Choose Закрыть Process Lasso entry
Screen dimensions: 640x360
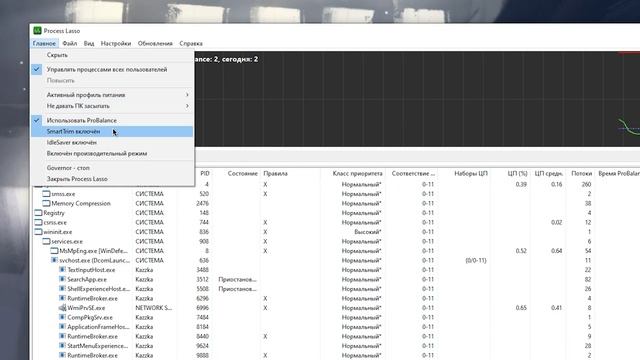click(112, 179)
